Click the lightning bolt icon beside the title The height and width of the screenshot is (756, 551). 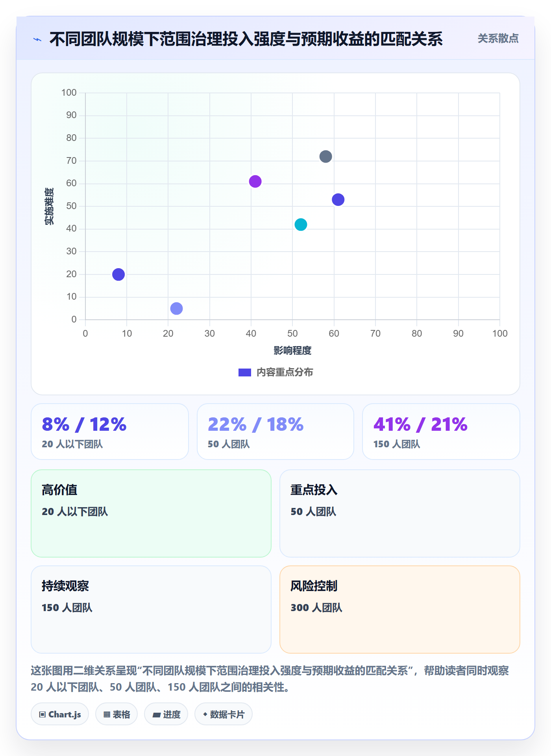(x=37, y=39)
